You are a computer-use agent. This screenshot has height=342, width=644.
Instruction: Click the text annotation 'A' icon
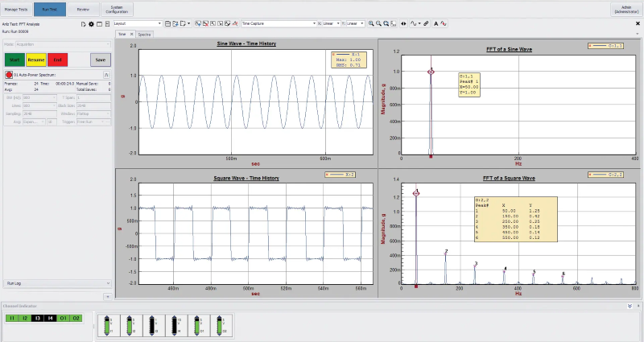pos(436,24)
